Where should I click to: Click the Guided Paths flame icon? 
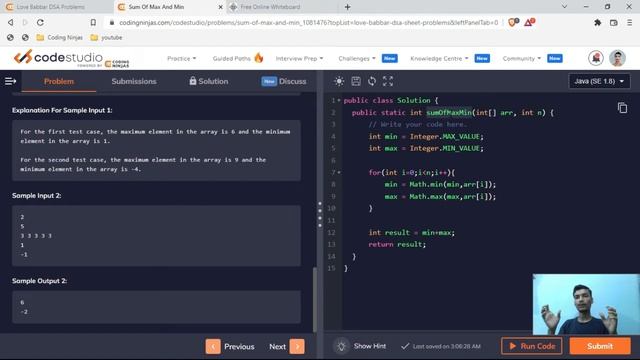pos(259,58)
